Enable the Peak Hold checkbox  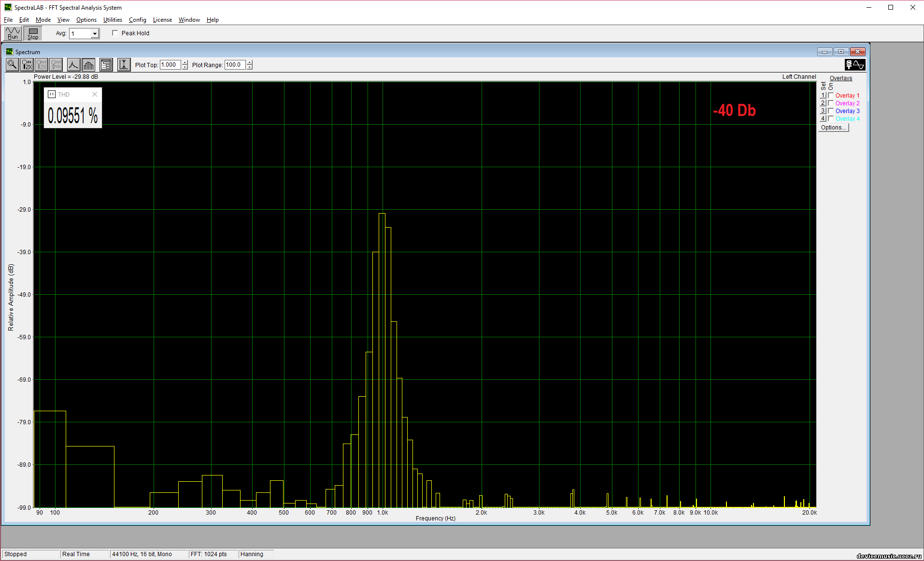point(115,33)
